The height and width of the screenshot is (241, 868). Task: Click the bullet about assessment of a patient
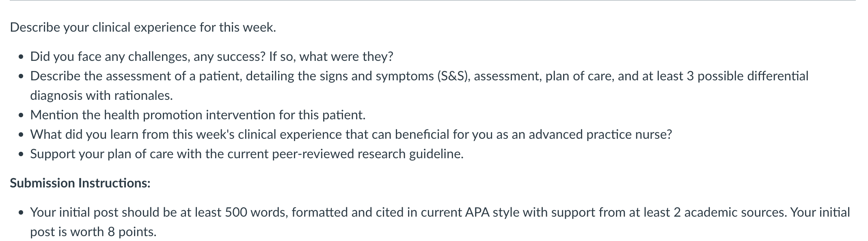[419, 86]
